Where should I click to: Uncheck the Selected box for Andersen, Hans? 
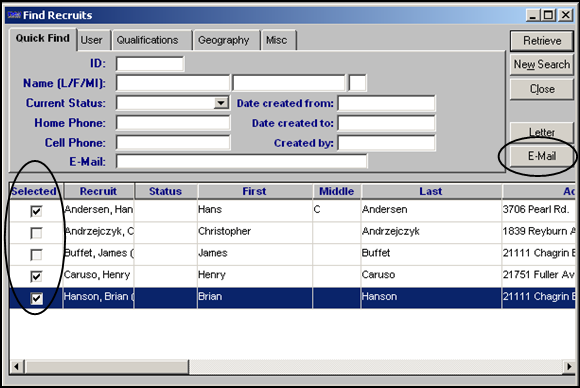[36, 211]
